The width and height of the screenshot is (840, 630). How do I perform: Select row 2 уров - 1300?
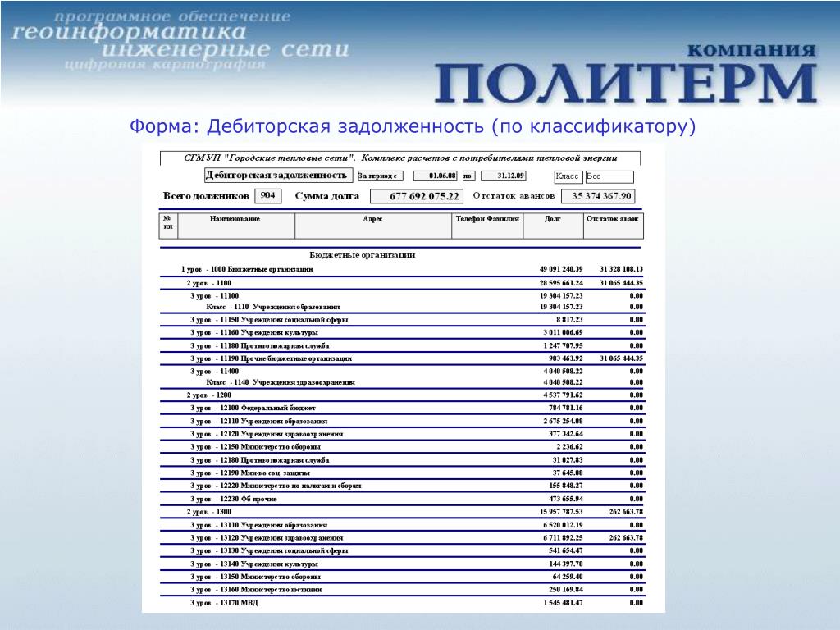(402, 512)
